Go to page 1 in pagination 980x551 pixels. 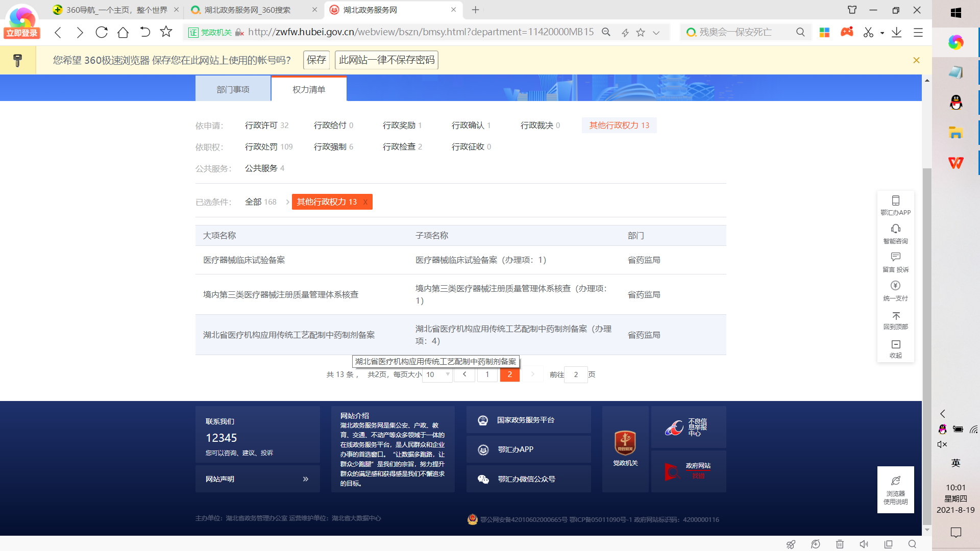487,374
